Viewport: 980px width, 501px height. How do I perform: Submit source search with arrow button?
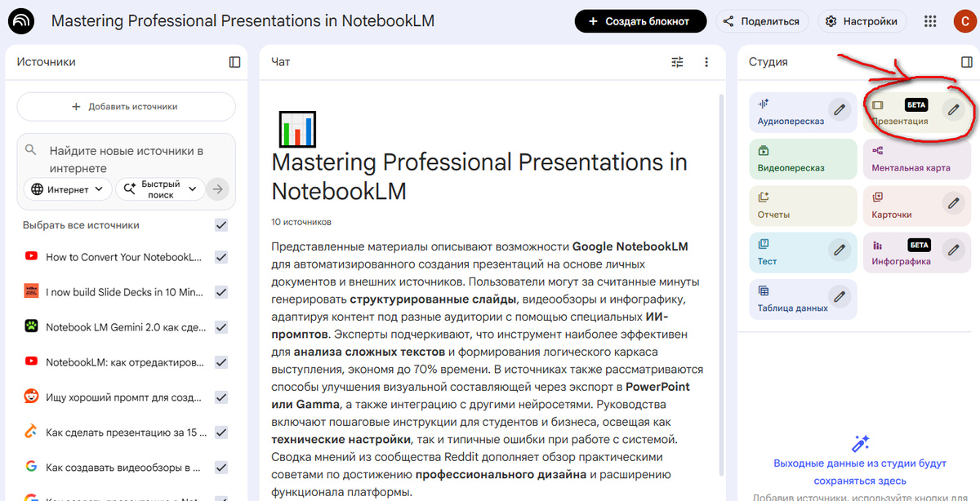[217, 189]
